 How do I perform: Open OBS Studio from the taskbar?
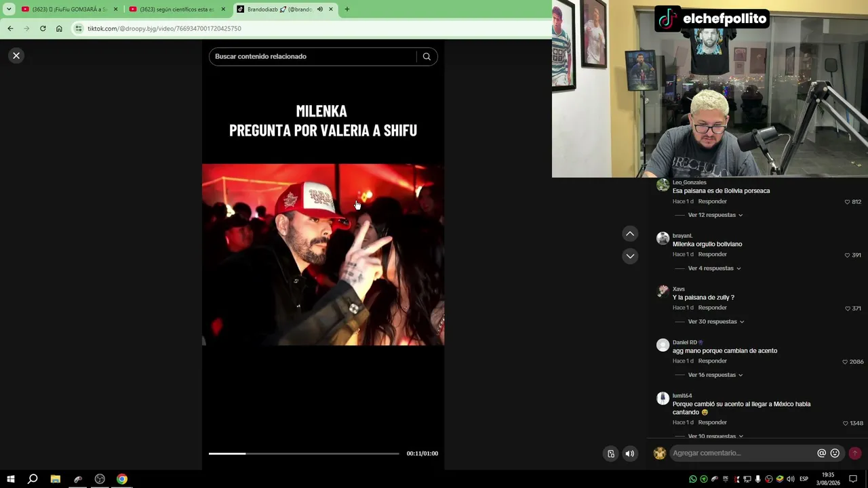coord(100,479)
